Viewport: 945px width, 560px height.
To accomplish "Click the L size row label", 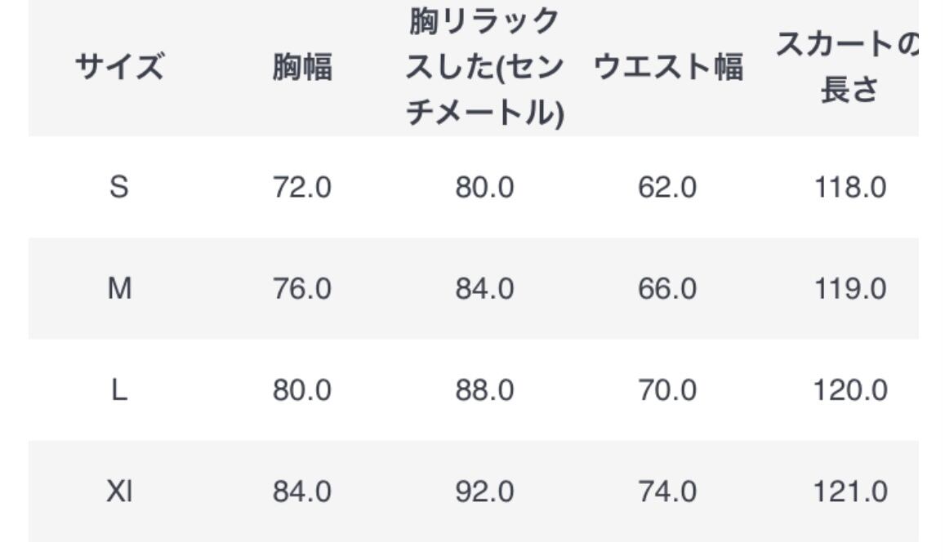I will [x=119, y=391].
